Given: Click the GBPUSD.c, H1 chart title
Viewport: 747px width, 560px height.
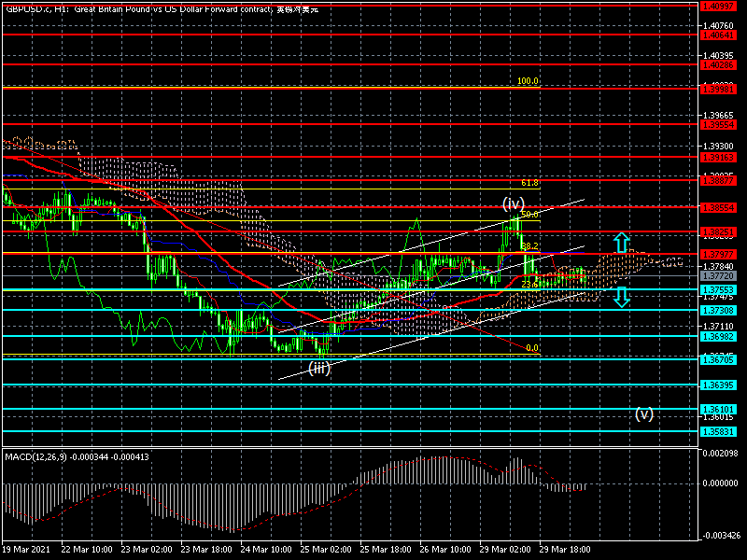Looking at the screenshot, I should click(162, 8).
